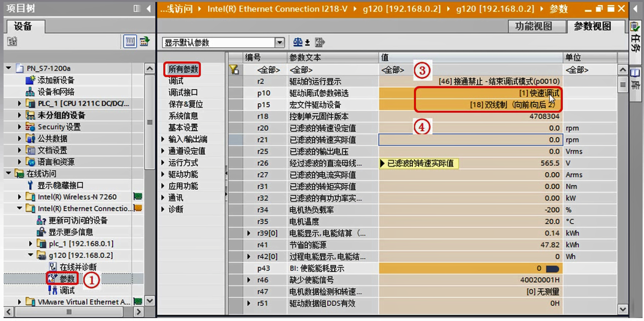
Task: Click the filter funnel icon in parameter table
Action: (234, 70)
